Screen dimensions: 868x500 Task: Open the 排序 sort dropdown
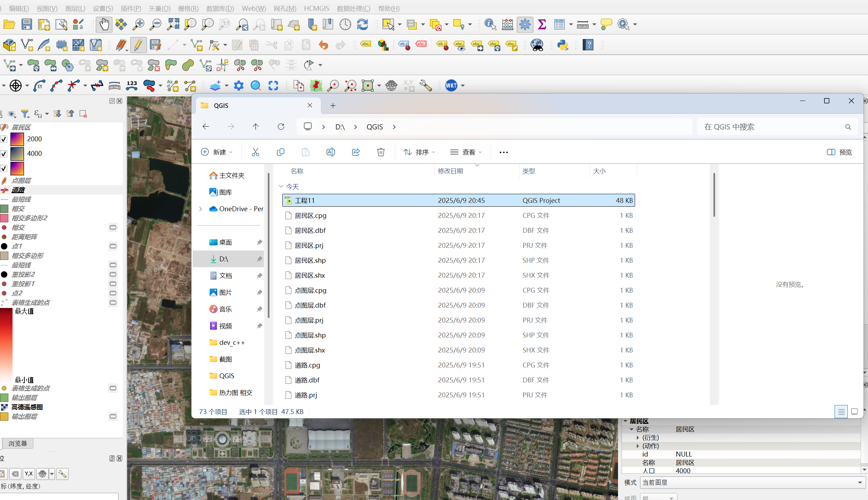pos(419,152)
